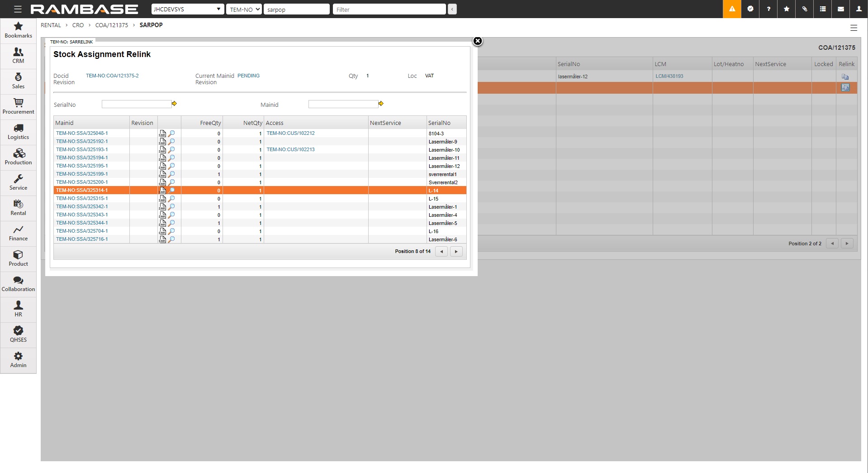Click SAR document icon for SSA/325048-1

point(162,134)
